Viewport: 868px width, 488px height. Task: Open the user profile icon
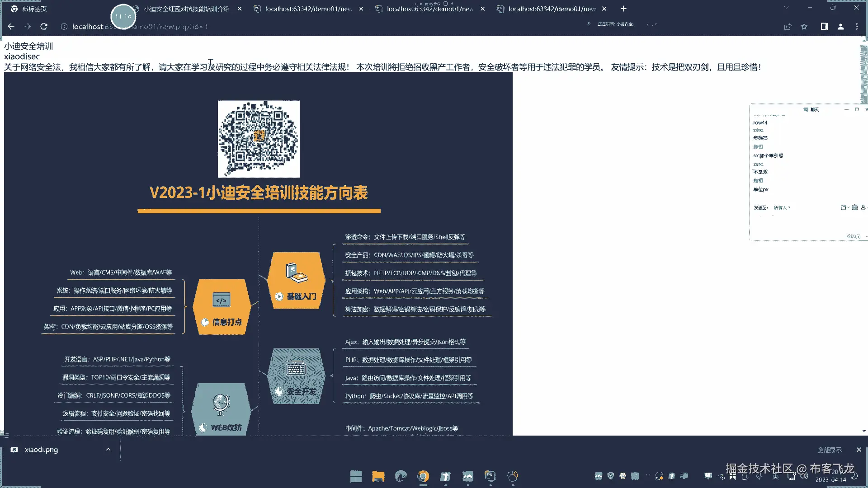[x=840, y=27]
